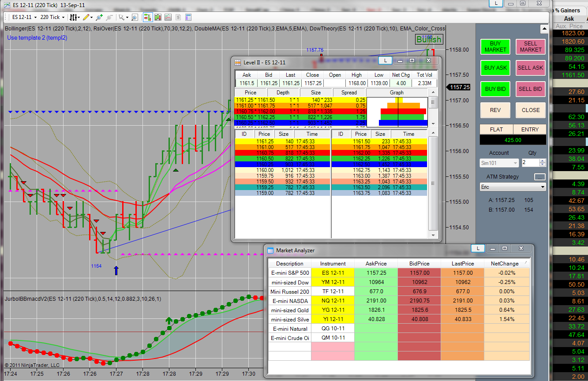
Task: Click the bid row at price 1160.00
Action: pos(283,170)
